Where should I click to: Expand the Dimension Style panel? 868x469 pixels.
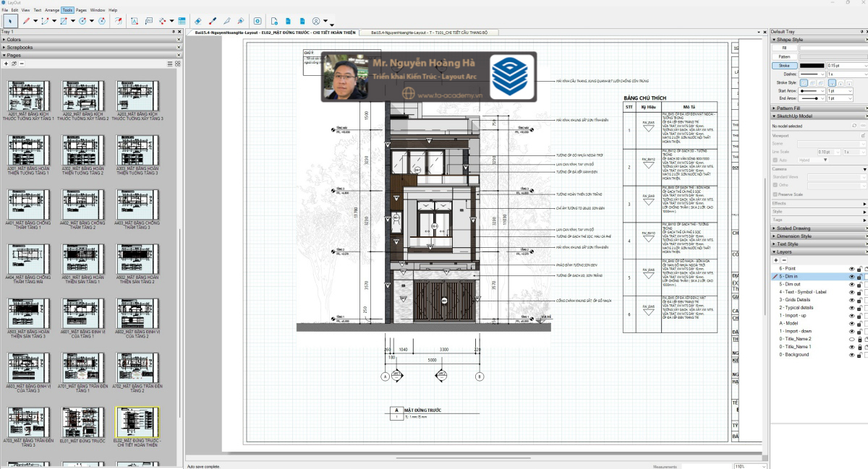pyautogui.click(x=819, y=236)
